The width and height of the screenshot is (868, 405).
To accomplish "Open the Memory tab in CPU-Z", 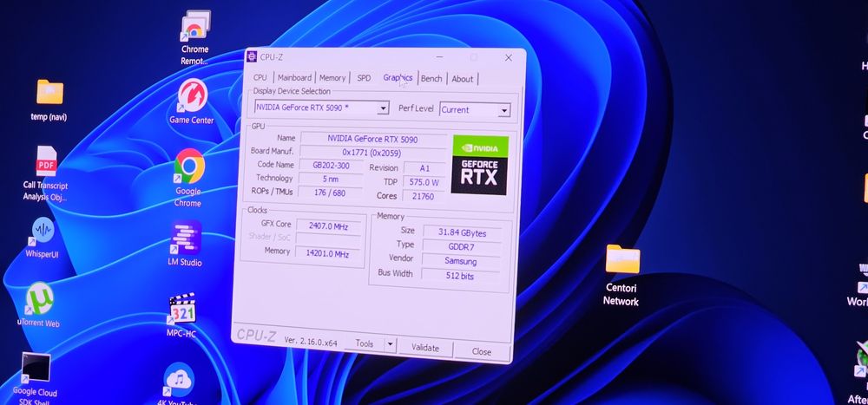I will [332, 78].
